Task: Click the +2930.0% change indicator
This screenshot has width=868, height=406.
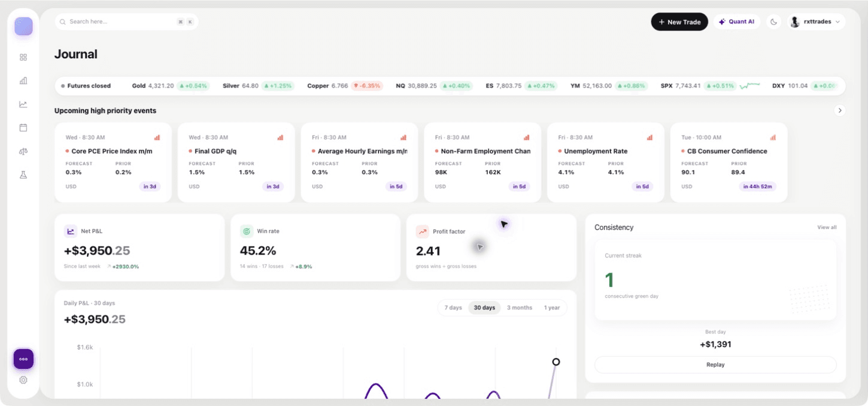Action: (x=123, y=266)
